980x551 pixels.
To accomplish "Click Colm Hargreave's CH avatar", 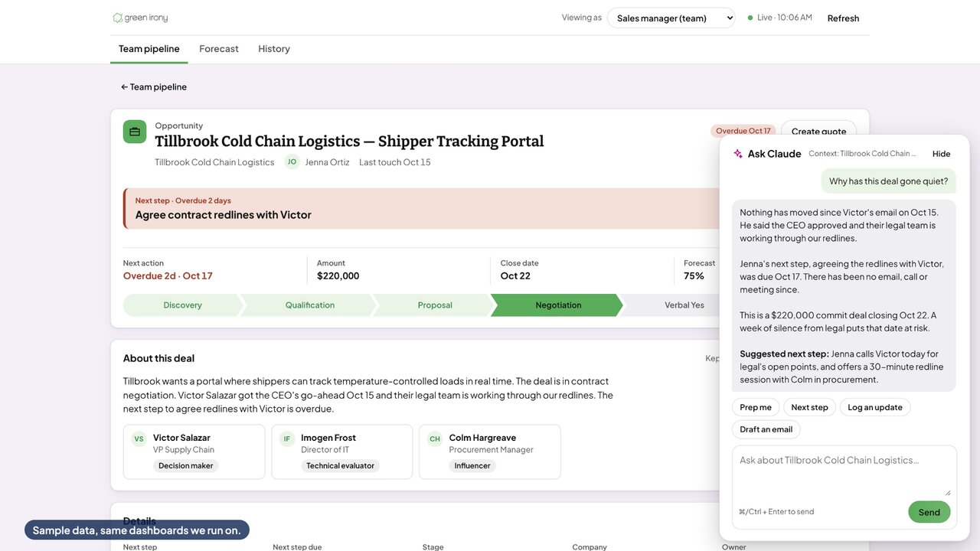I will pyautogui.click(x=435, y=439).
